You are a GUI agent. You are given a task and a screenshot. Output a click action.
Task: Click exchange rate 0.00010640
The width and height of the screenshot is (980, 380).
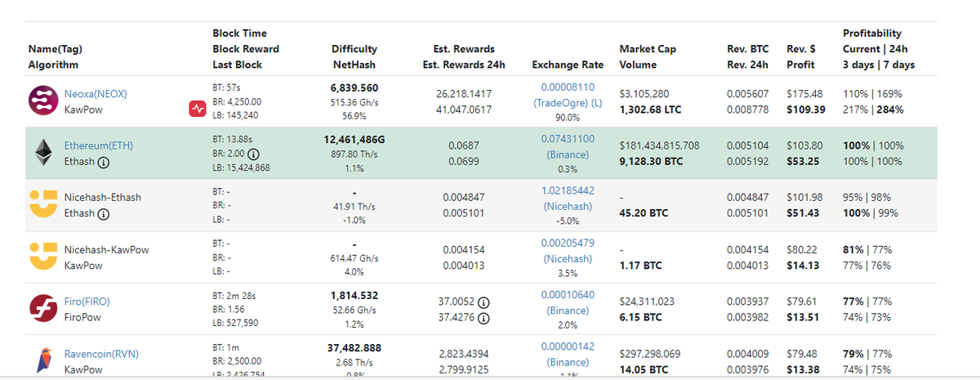568,295
